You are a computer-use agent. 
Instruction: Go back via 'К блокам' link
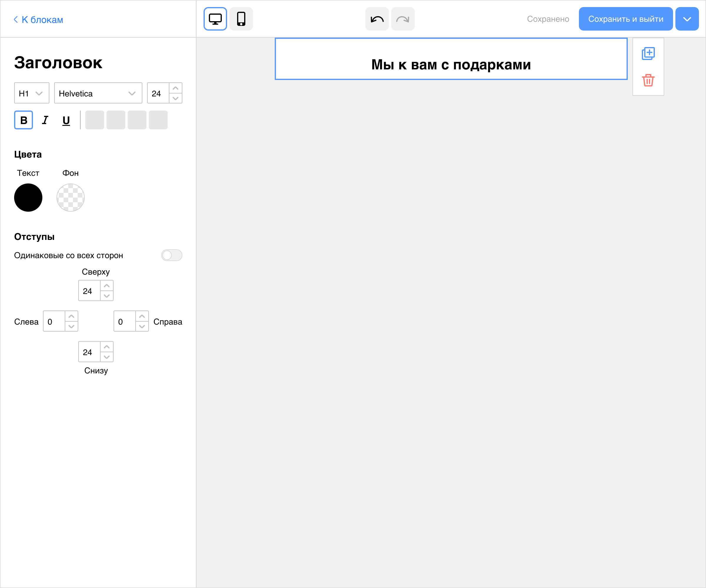click(38, 19)
